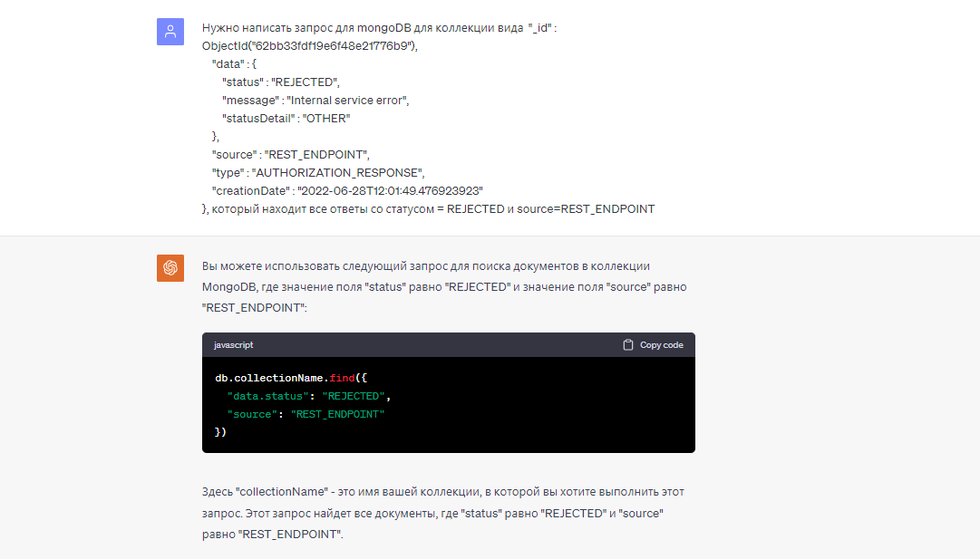Click the "status" : "REJECTED" prompt line
Image resolution: width=980 pixels, height=559 pixels.
(281, 82)
